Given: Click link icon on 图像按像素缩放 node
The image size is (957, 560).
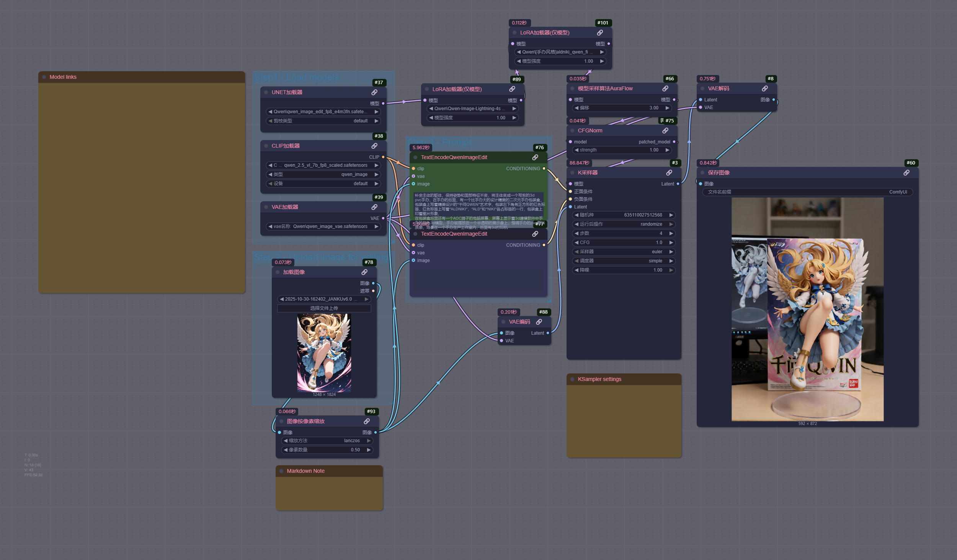Looking at the screenshot, I should click(367, 421).
